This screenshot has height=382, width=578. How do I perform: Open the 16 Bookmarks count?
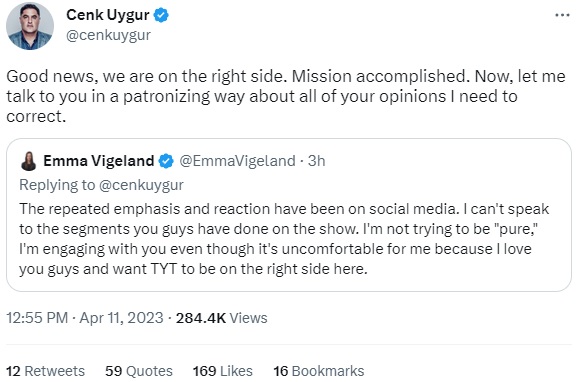click(x=318, y=371)
